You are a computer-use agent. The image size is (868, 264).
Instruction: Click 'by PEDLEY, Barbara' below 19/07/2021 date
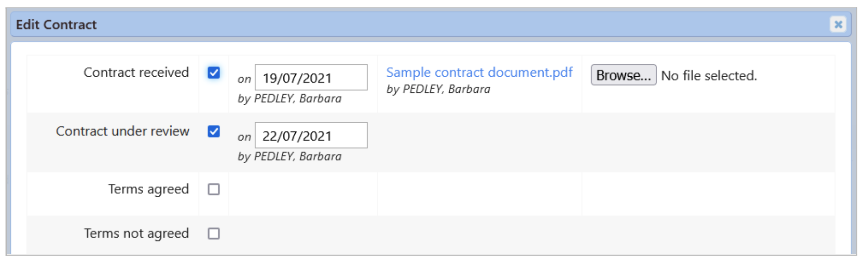tap(289, 99)
